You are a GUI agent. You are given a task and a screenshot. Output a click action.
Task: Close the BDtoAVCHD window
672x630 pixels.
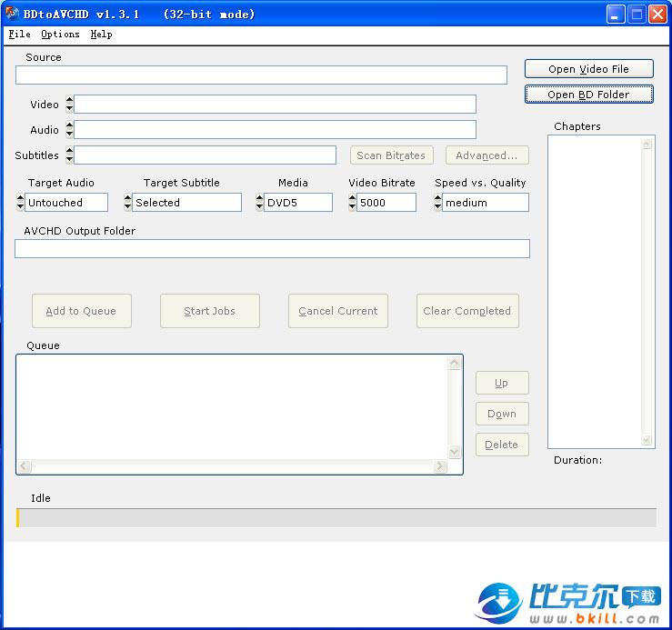[657, 15]
